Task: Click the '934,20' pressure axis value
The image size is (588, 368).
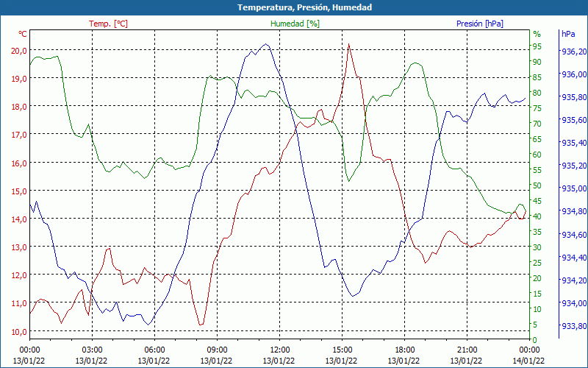Action: tap(575, 280)
